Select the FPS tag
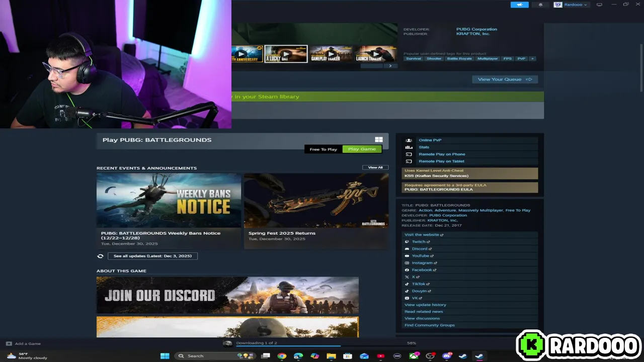Viewport: 644px width, 362px height. point(508,58)
